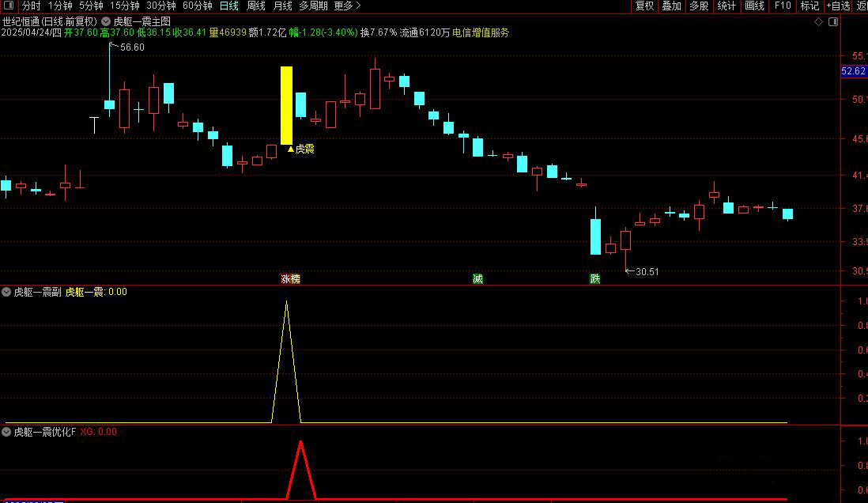Expand the 更多 periods menu
Viewport: 868px width, 503px height.
347,6
